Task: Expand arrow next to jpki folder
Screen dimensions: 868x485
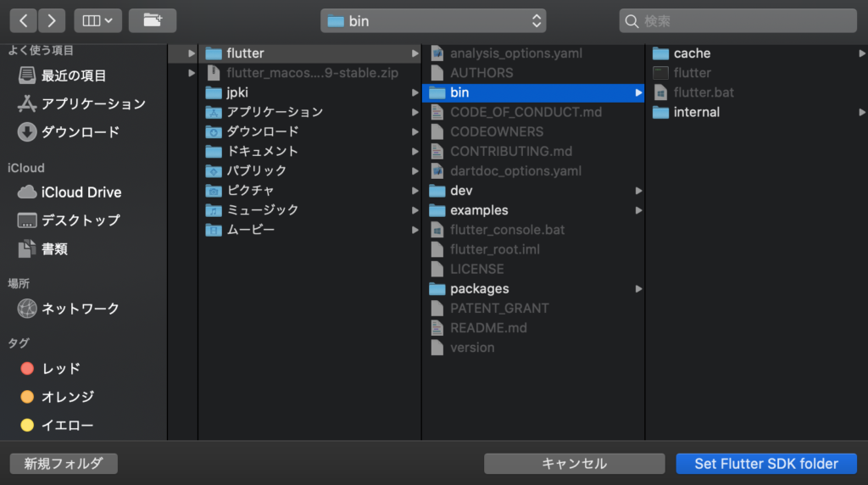Action: tap(415, 92)
